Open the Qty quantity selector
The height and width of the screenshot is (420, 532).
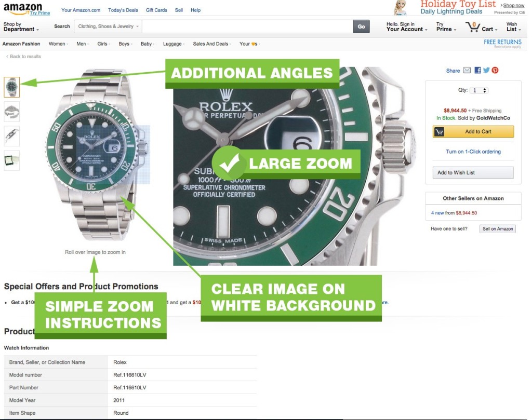click(480, 90)
